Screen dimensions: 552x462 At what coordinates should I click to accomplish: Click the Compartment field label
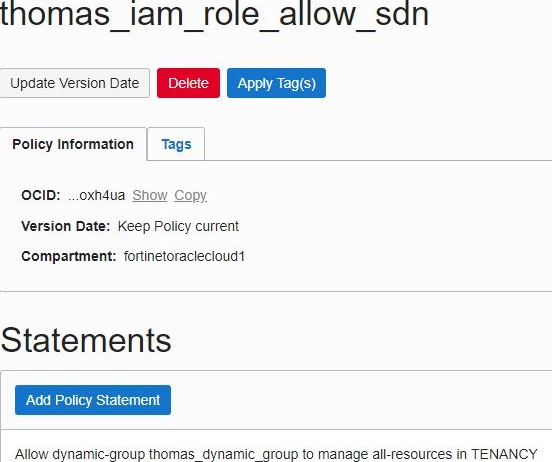69,256
